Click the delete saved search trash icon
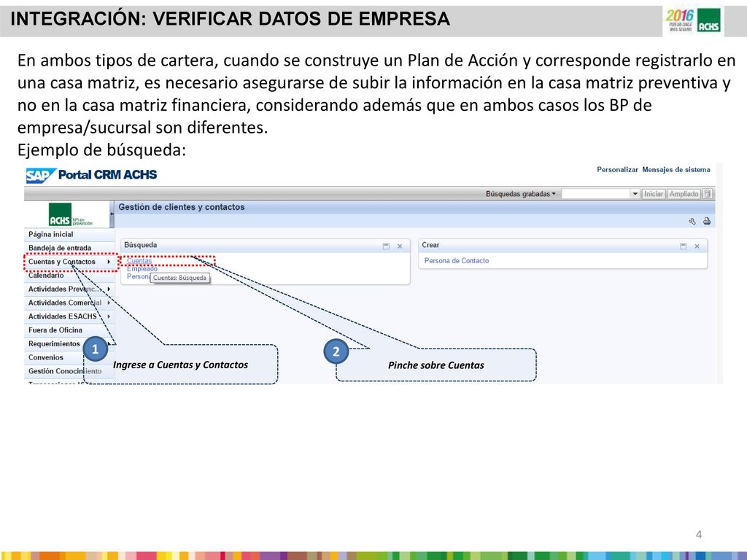This screenshot has width=747, height=560. (x=708, y=194)
